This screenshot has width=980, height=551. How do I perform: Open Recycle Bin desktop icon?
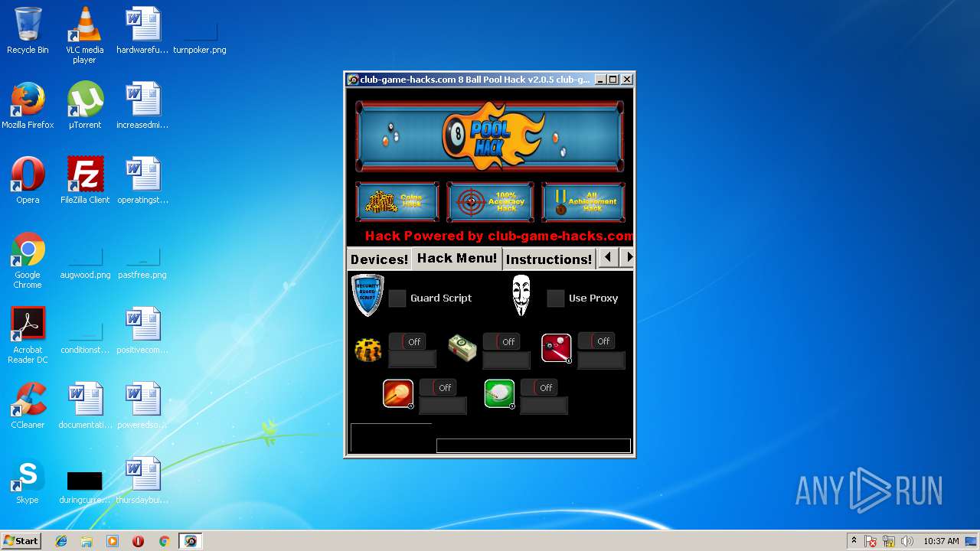tap(28, 31)
